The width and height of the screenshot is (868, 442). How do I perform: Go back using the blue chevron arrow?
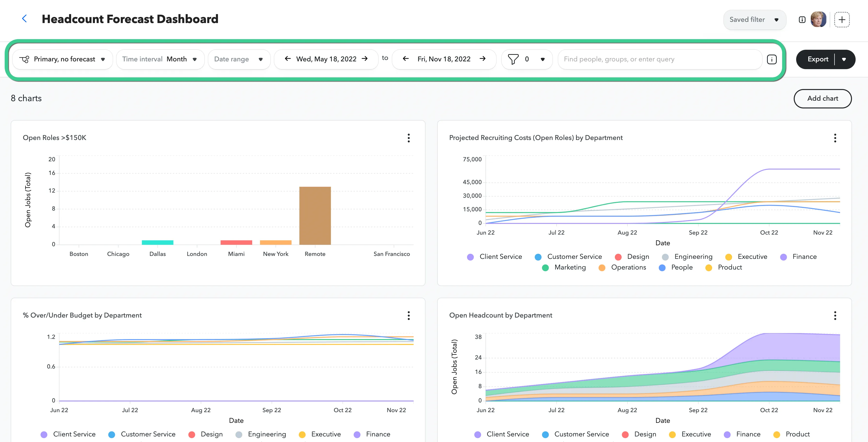[24, 18]
